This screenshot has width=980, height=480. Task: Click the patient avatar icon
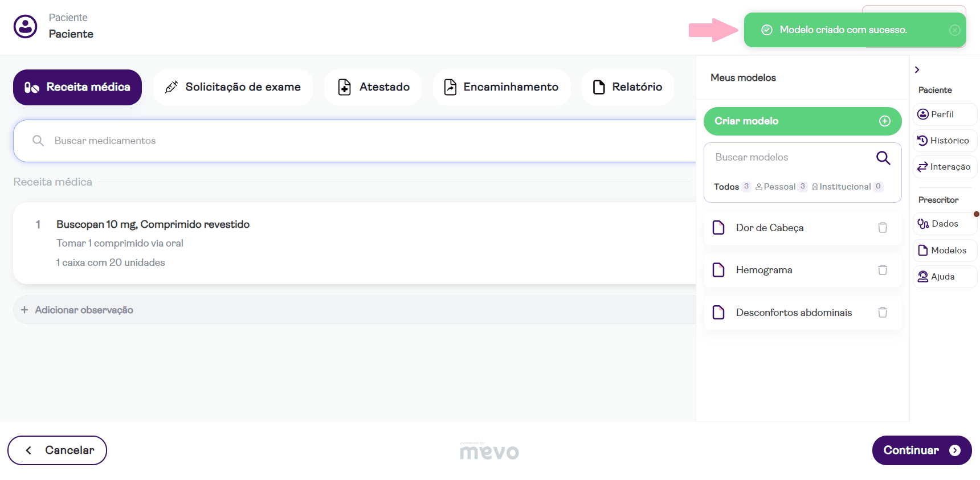(x=26, y=26)
